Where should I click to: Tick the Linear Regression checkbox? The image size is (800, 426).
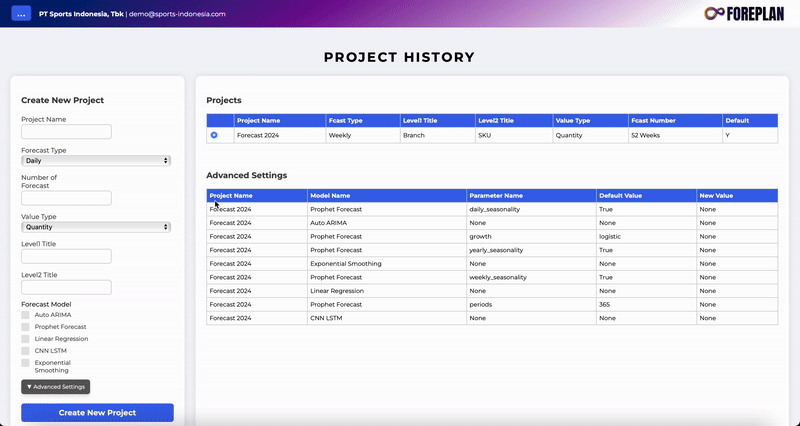pyautogui.click(x=26, y=339)
